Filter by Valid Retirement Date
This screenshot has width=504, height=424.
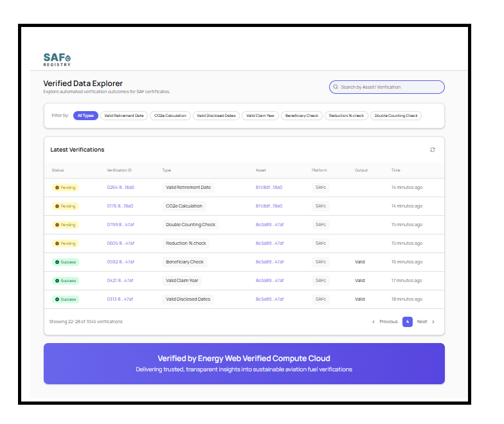[123, 116]
